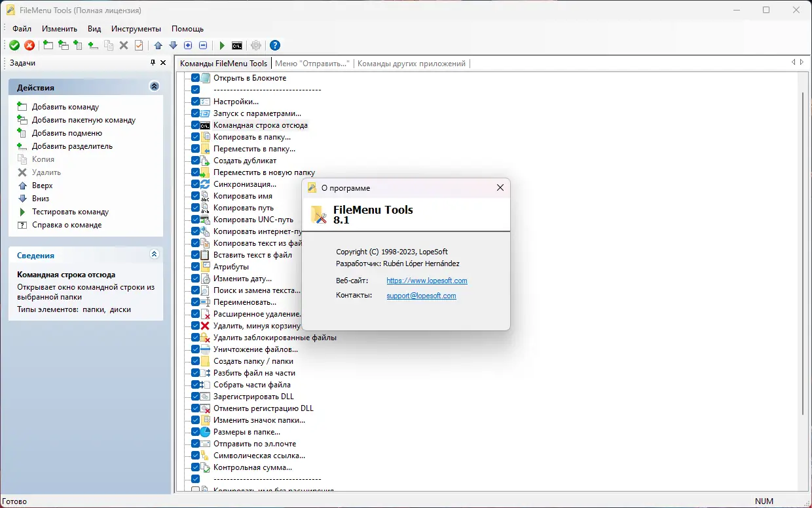This screenshot has height=508, width=812.
Task: Toggle the Атрибуты command checkbox
Action: pyautogui.click(x=195, y=267)
